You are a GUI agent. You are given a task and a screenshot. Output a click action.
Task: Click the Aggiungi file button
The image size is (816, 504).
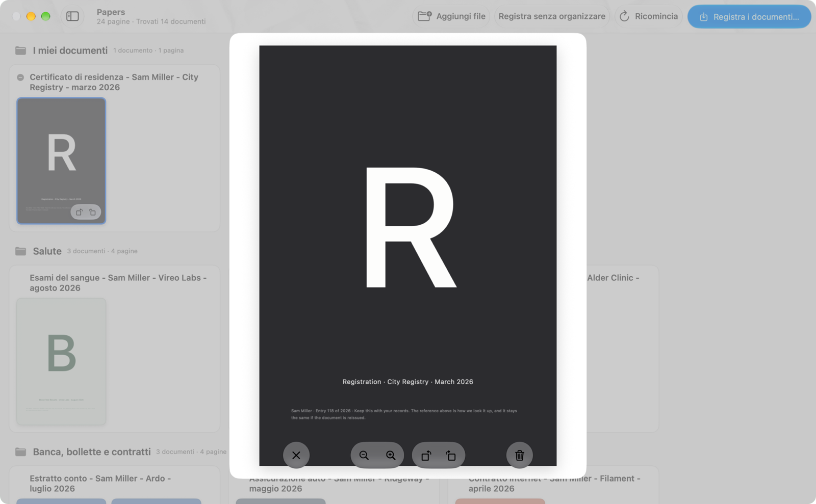[x=451, y=16]
